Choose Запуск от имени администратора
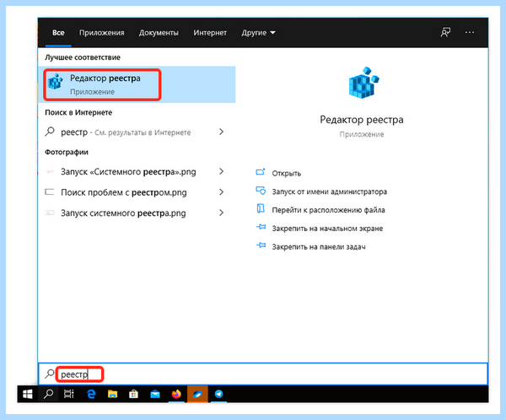This screenshot has height=420, width=506. 330,191
